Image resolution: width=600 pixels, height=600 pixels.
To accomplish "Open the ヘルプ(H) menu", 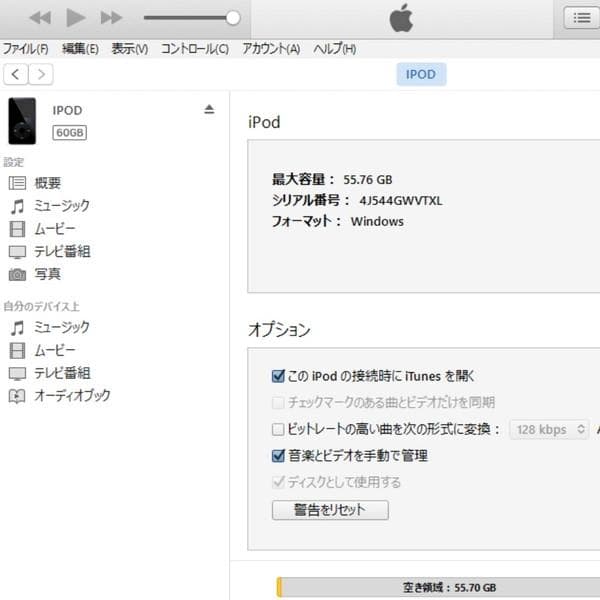I will (x=335, y=49).
